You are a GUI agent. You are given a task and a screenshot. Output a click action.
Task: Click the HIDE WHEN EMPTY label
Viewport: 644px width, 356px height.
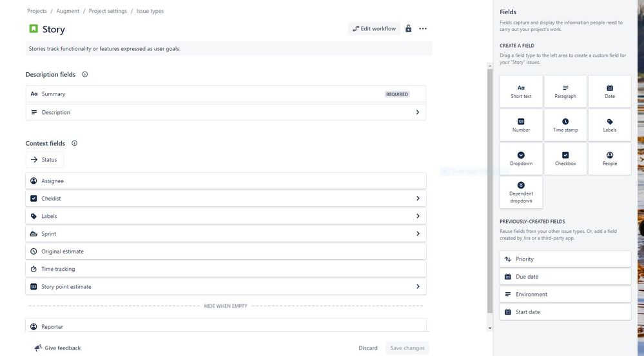tap(226, 306)
